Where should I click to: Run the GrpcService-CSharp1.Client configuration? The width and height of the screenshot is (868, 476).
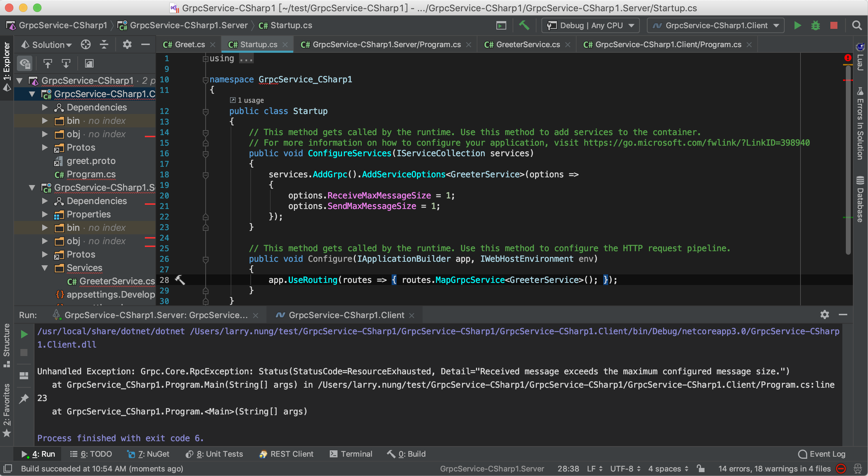coord(797,26)
